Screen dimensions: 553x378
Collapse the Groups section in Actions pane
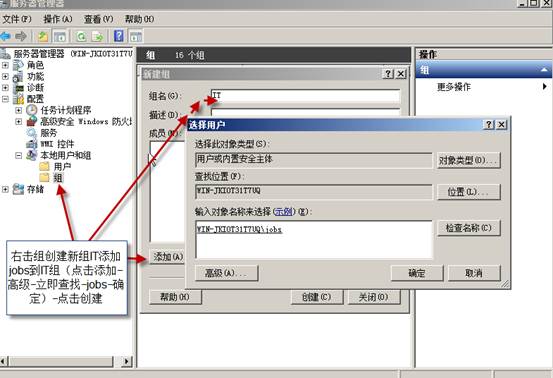pyautogui.click(x=544, y=70)
